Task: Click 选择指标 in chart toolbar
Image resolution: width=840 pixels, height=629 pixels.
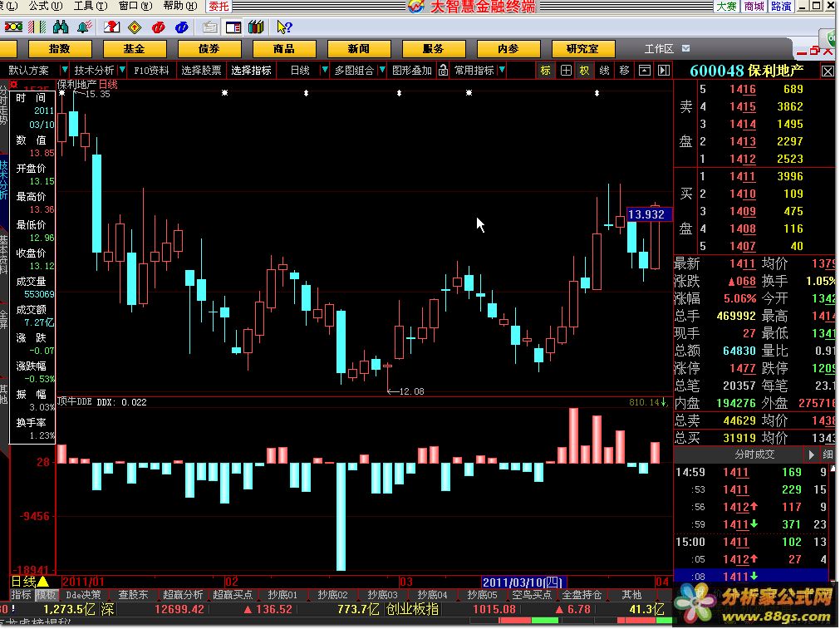Action: pyautogui.click(x=251, y=70)
